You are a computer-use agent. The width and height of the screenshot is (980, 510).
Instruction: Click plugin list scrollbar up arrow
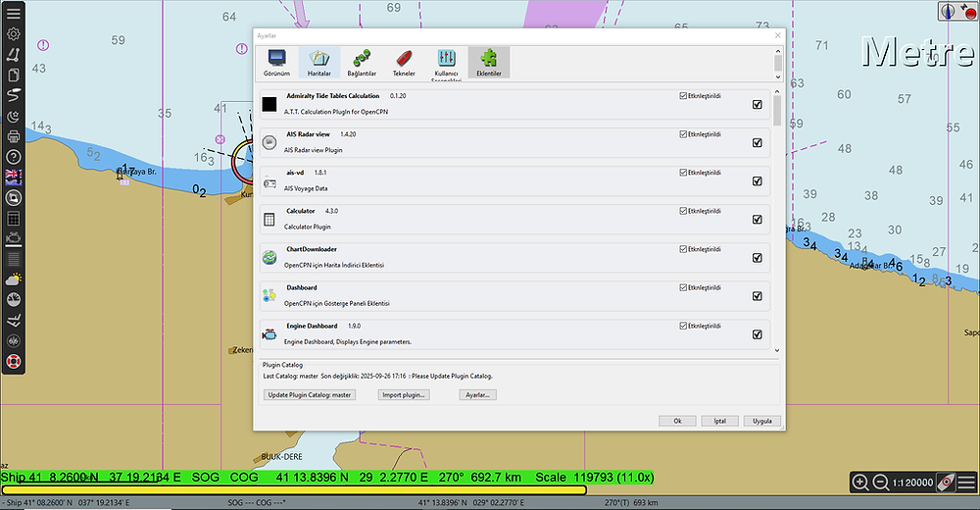tap(777, 92)
